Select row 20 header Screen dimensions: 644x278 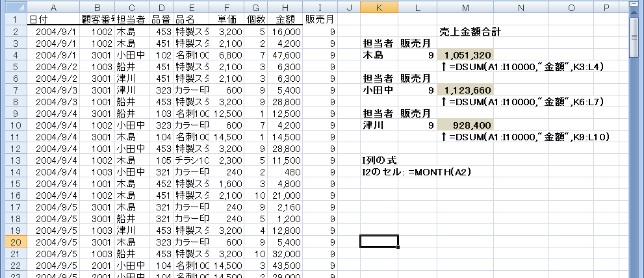point(14,241)
